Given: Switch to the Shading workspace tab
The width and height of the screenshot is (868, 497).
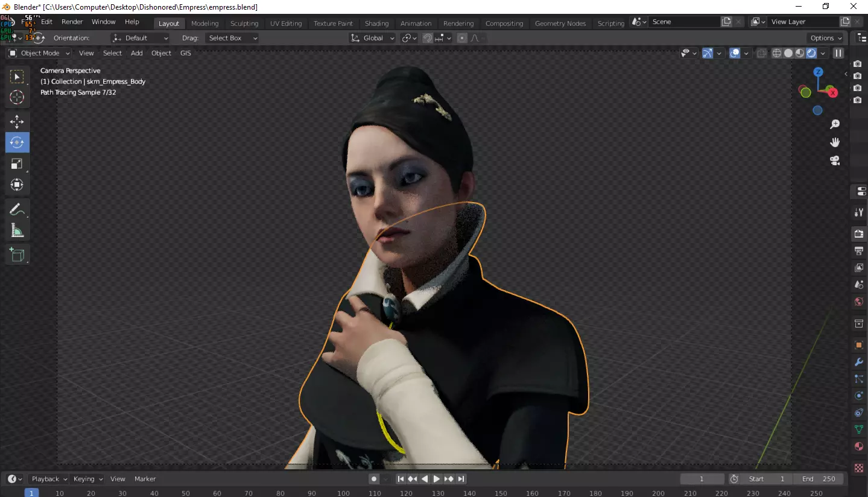Looking at the screenshot, I should tap(376, 24).
